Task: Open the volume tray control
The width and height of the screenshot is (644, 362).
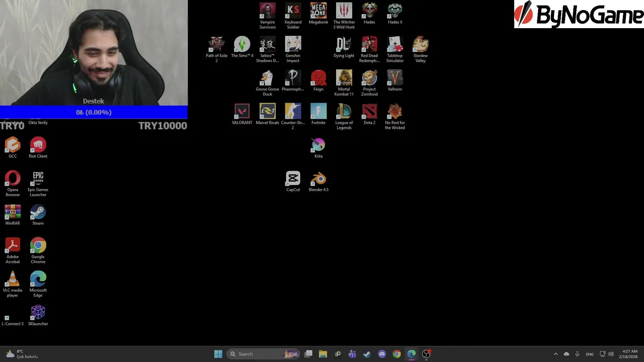Action: coord(611,354)
